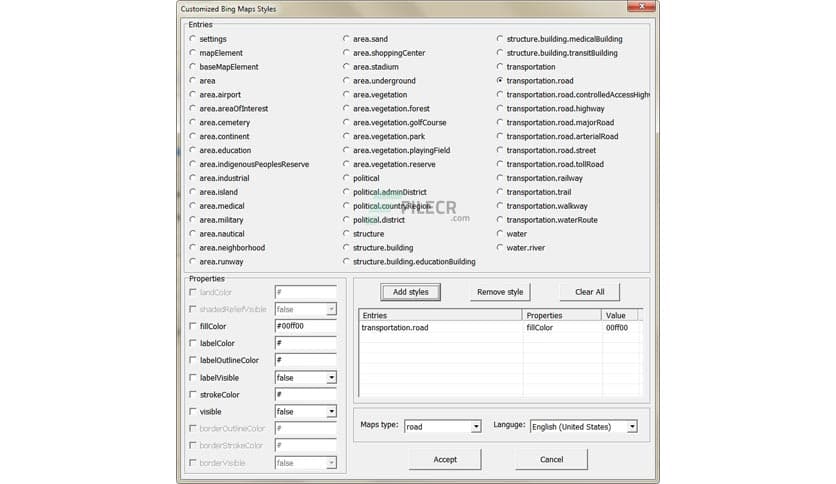Image resolution: width=836 pixels, height=484 pixels.
Task: Click the labelOutlineColor input field
Action: (306, 360)
